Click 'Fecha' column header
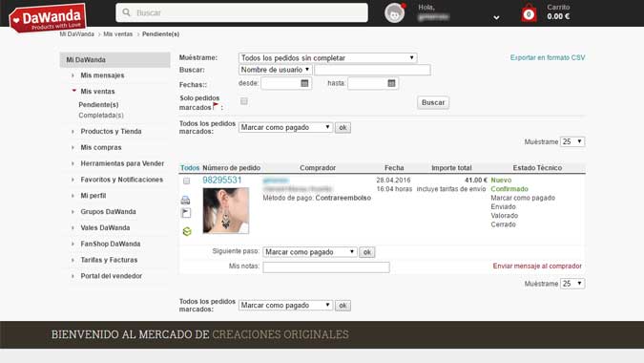The image size is (644, 363). tap(394, 168)
